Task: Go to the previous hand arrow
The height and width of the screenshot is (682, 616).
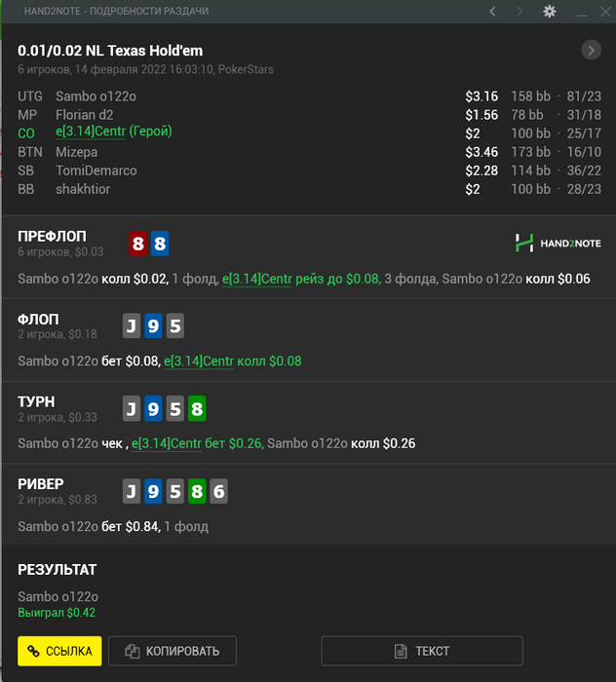Action: click(492, 11)
